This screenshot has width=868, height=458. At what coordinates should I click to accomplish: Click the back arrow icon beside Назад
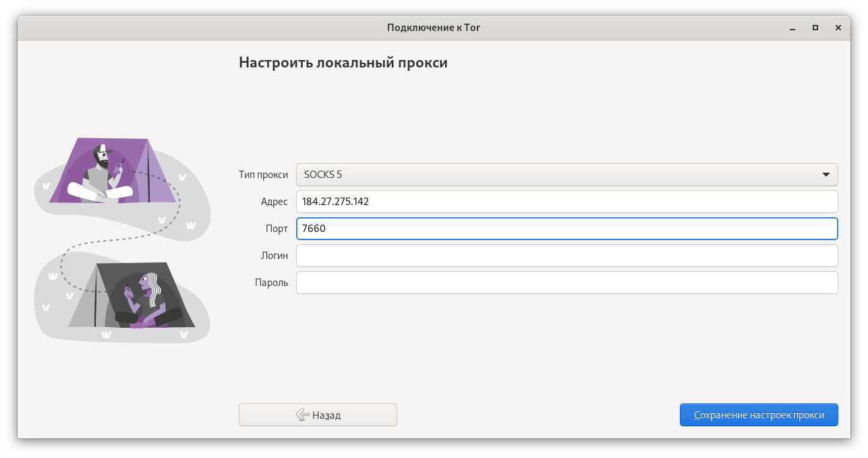coord(302,415)
